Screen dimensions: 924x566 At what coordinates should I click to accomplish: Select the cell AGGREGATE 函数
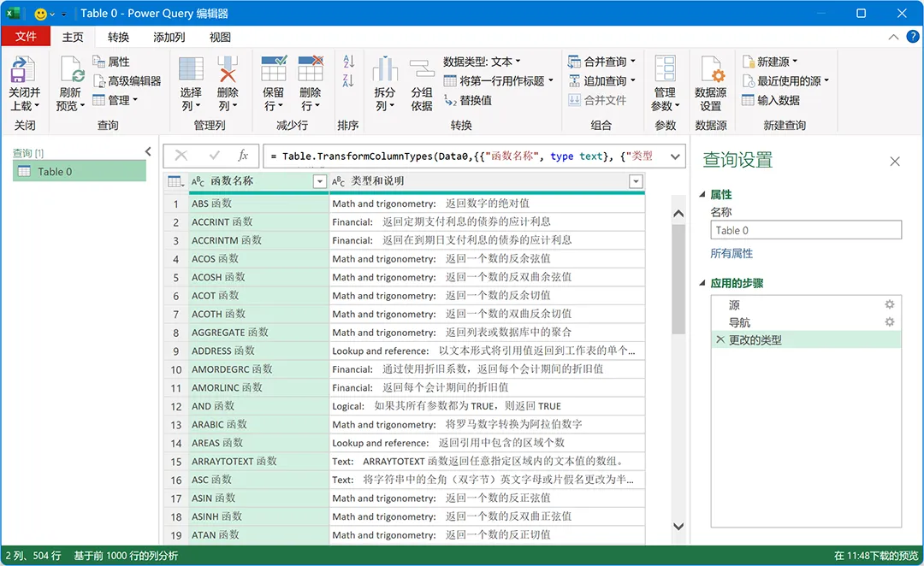tap(258, 333)
